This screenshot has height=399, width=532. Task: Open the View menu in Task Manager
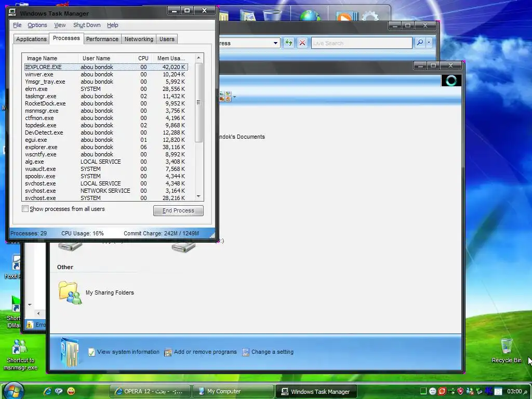coord(60,25)
